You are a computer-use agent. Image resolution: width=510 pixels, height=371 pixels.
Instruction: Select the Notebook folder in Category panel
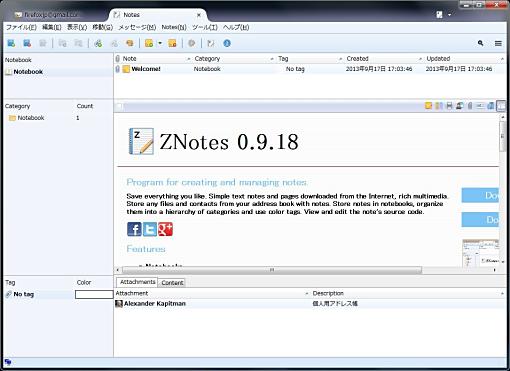coord(31,118)
